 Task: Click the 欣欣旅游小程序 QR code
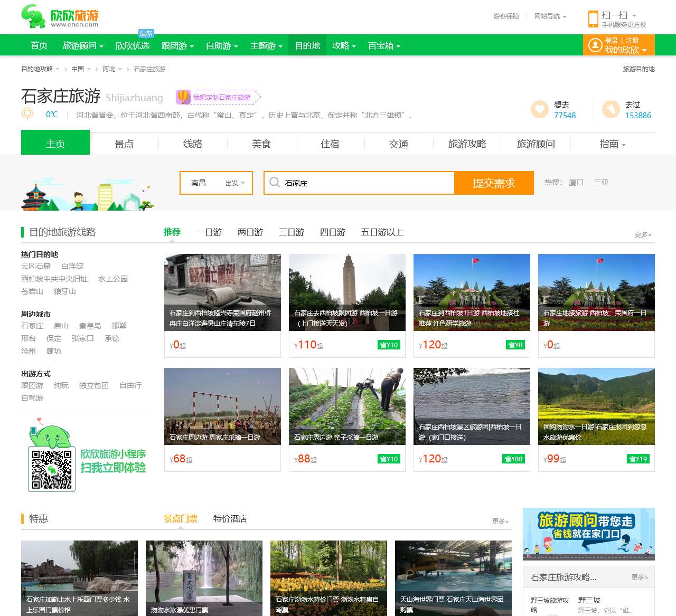point(51,468)
